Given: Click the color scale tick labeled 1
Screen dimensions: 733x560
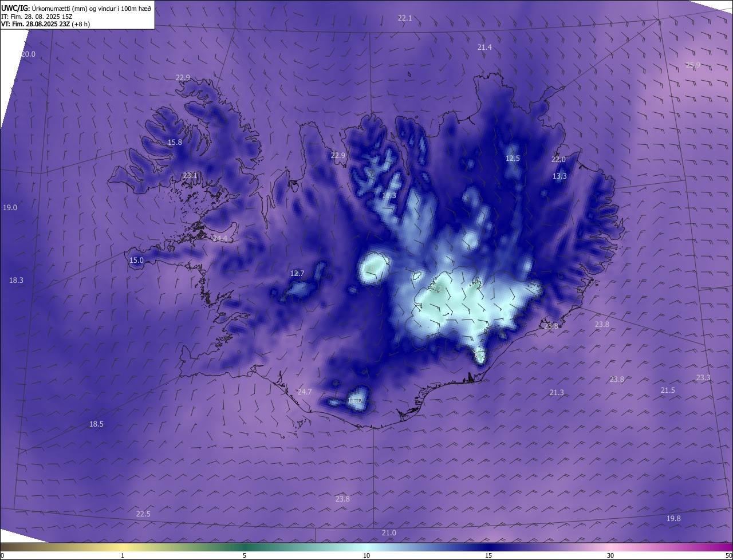Looking at the screenshot, I should click(123, 555).
